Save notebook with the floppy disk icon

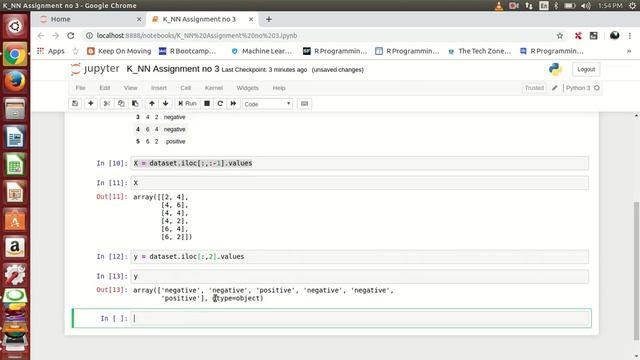(75, 104)
